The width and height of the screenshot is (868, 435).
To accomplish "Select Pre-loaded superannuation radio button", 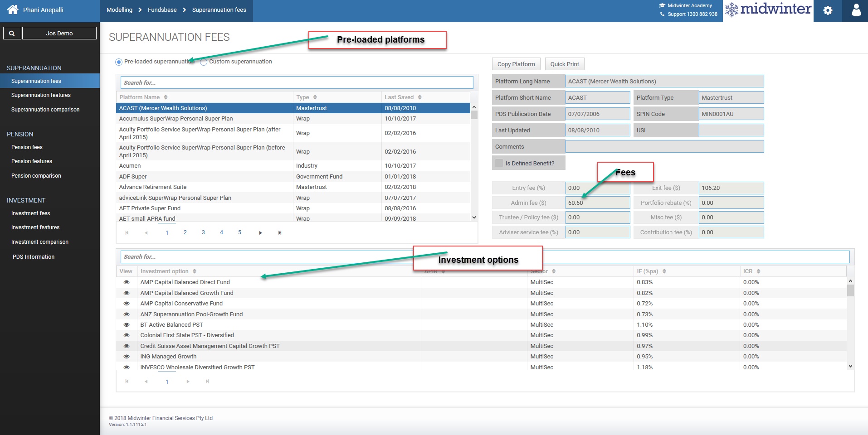I will pyautogui.click(x=119, y=62).
